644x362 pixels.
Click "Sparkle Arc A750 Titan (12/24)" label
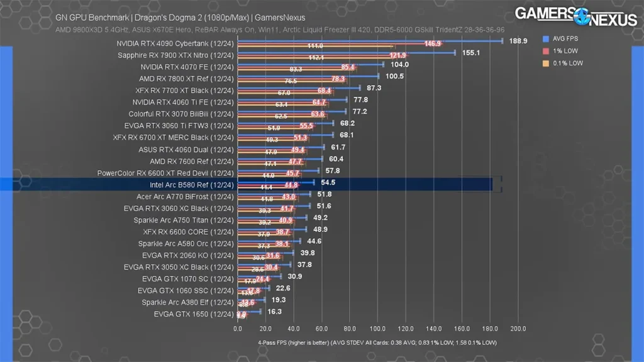tap(184, 221)
